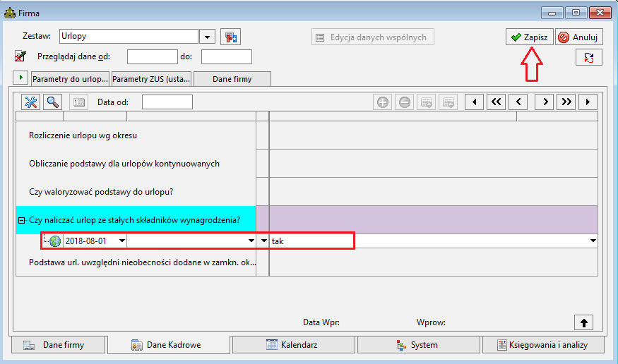Click the black up-arrow button near Wprow
618x364 pixels.
[x=583, y=322]
